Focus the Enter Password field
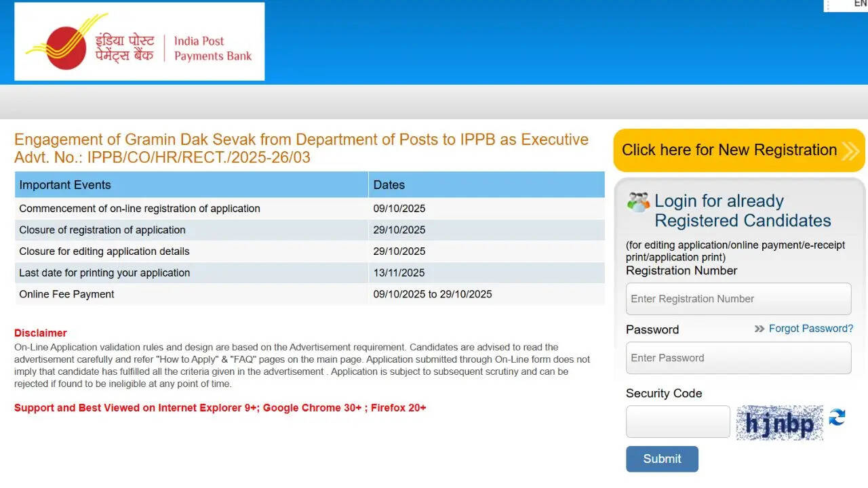This screenshot has width=868, height=488. pyautogui.click(x=738, y=358)
